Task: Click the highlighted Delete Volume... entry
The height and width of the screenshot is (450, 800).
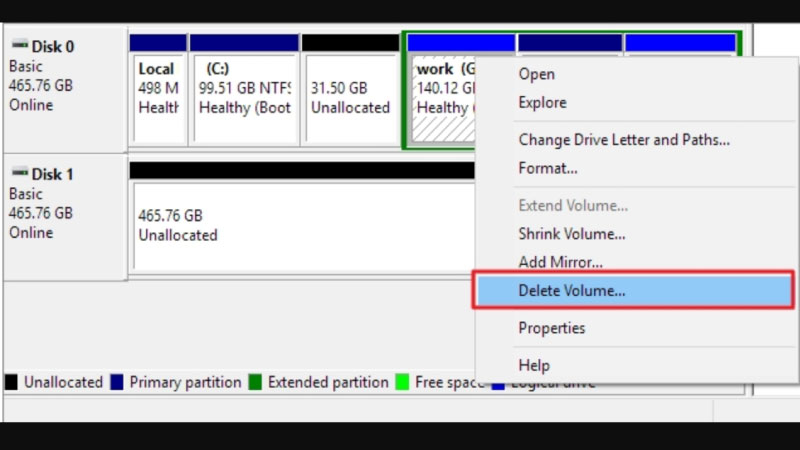Action: [571, 291]
